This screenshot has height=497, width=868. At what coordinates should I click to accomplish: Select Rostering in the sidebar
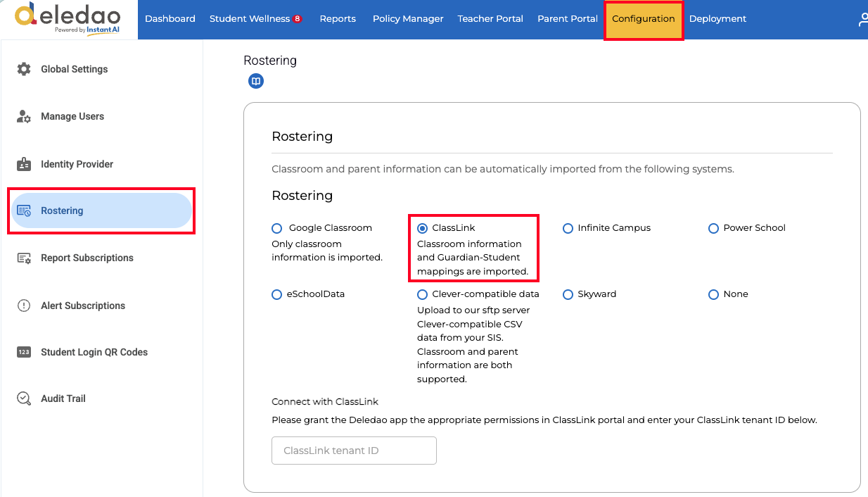pos(101,210)
